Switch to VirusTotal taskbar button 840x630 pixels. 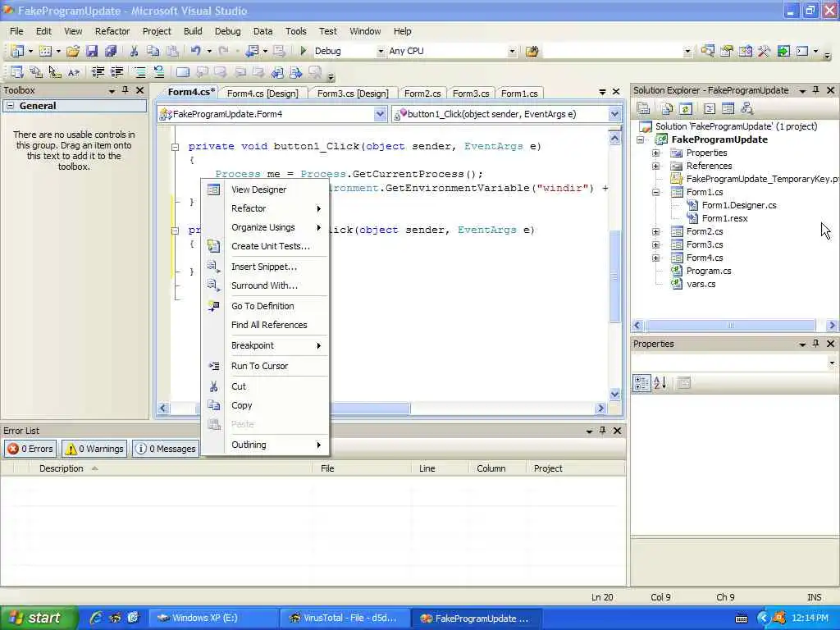click(x=345, y=619)
